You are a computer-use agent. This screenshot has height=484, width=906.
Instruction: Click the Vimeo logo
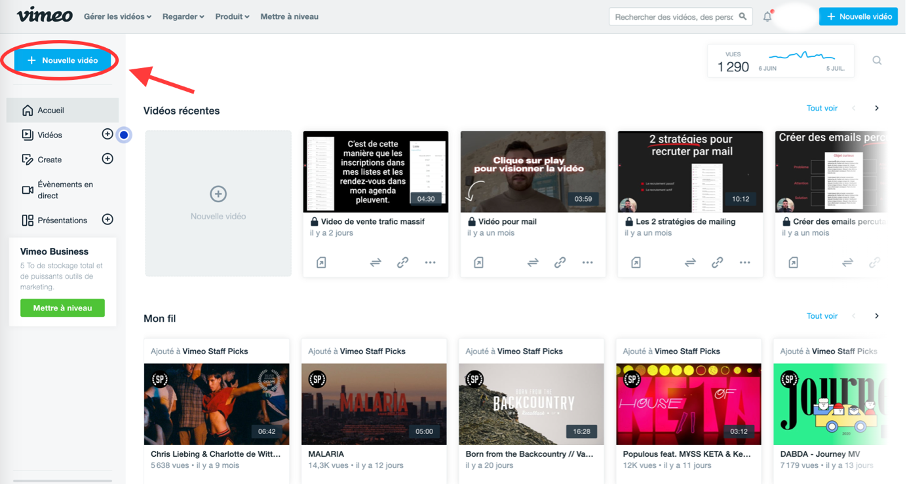44,16
